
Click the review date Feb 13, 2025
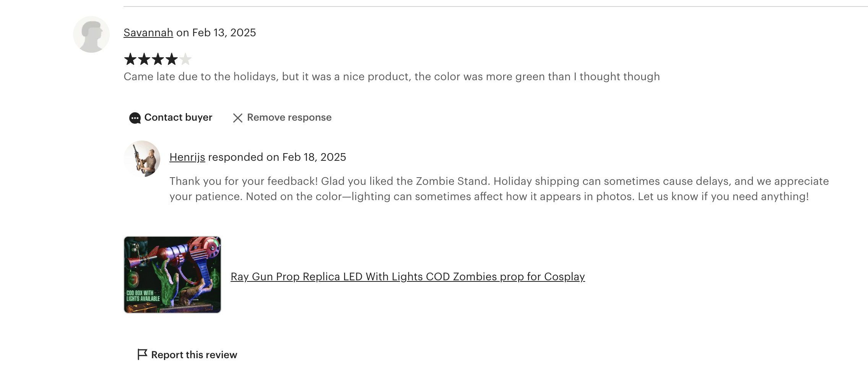224,32
